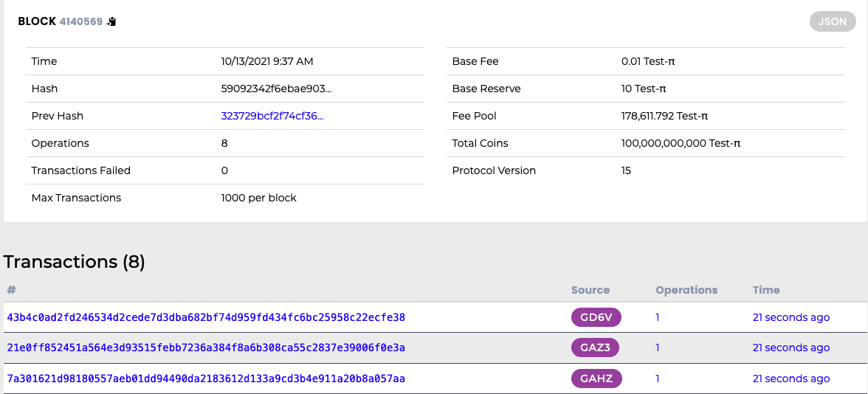Open the JSON view of this block
The image size is (868, 394).
[833, 21]
